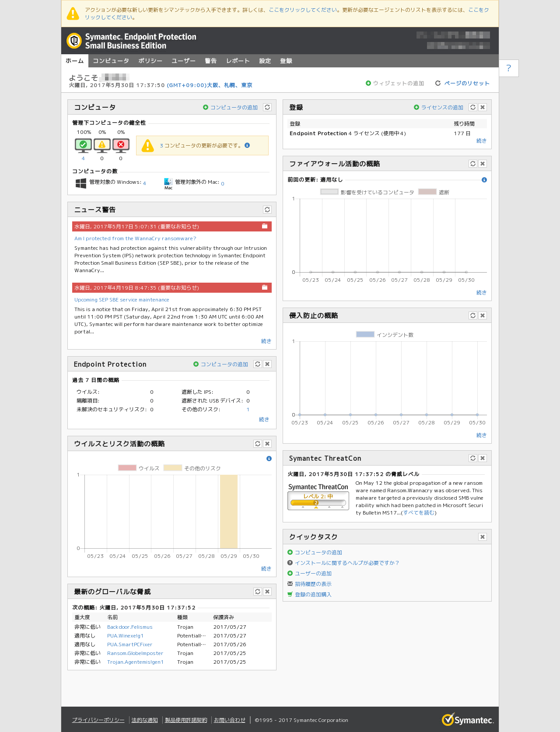The width and height of the screenshot is (560, 732).
Task: Open the 設定 tab
Action: [x=265, y=61]
